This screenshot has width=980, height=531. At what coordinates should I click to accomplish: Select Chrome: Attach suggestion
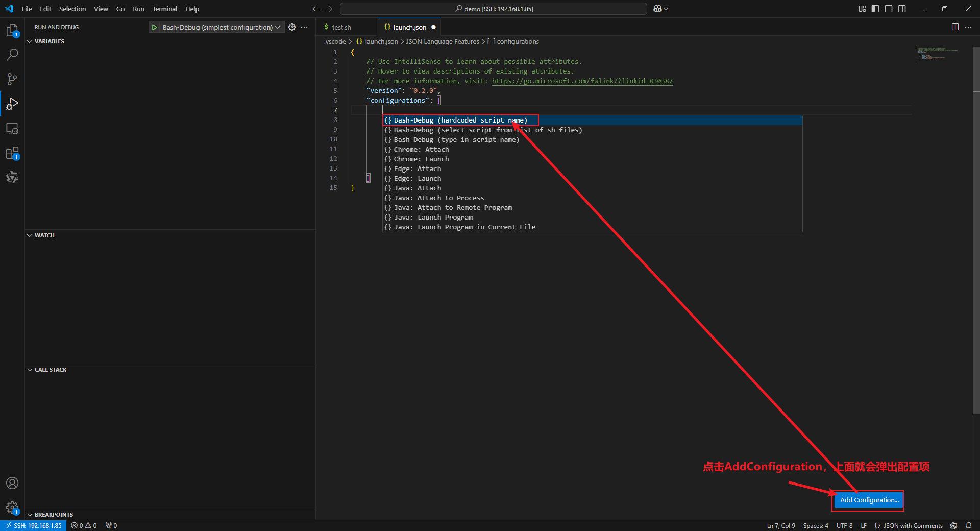click(593, 149)
